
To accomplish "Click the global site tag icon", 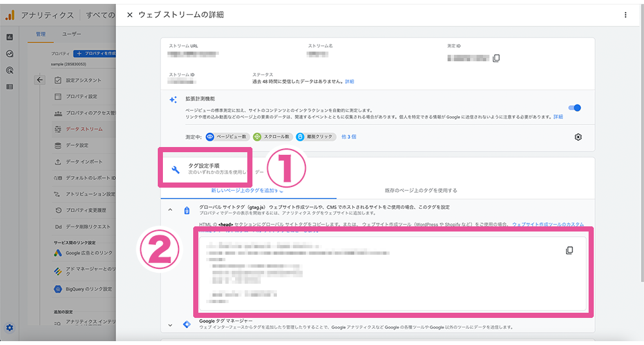I will click(187, 210).
